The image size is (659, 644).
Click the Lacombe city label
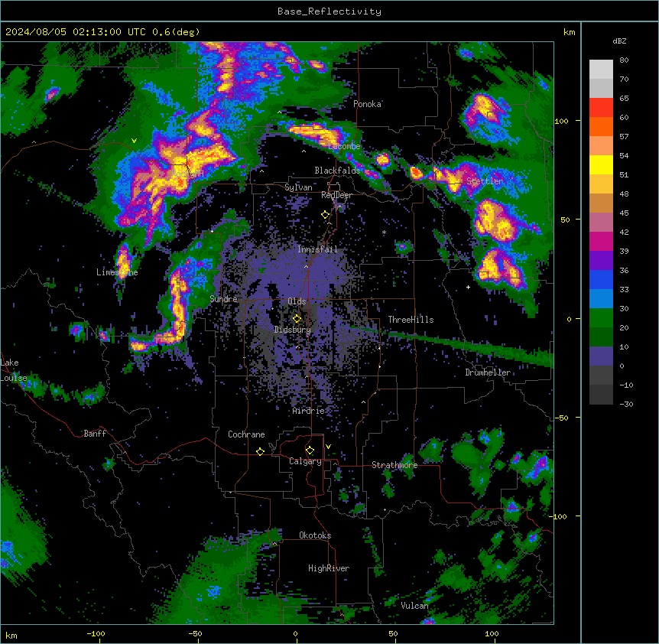(345, 146)
